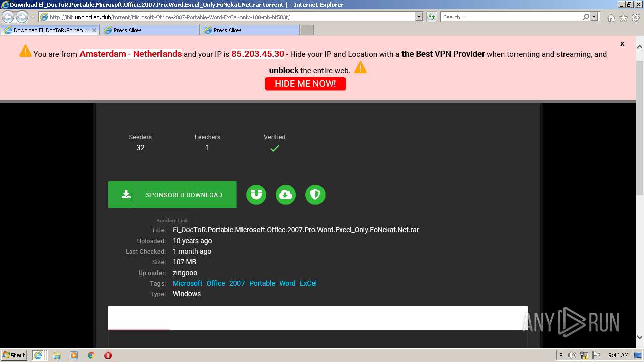Click the network tray icon
Viewport: 644px width, 362px height.
584,355
